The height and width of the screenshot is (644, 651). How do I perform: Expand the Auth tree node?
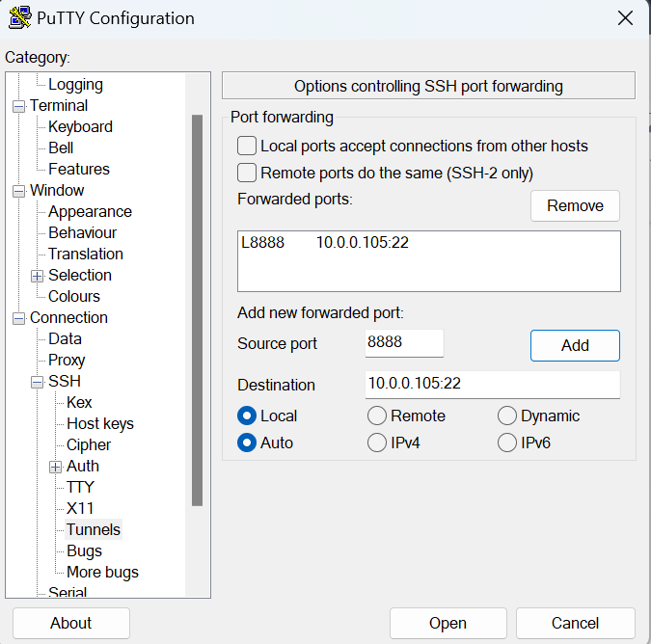coord(56,467)
